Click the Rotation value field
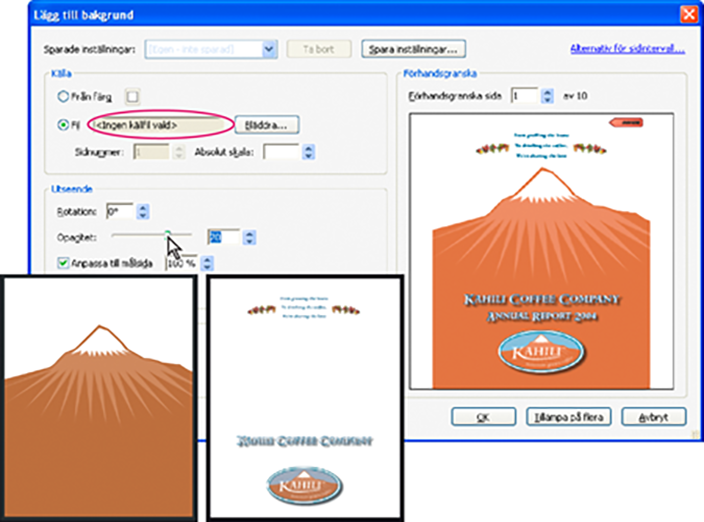Screen dimensions: 704x522 pos(120,211)
